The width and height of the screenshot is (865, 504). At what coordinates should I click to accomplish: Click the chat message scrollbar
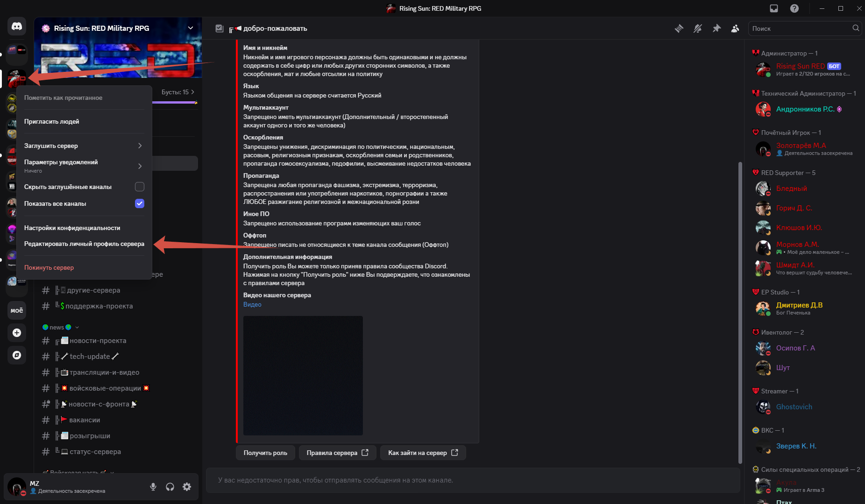pyautogui.click(x=740, y=313)
